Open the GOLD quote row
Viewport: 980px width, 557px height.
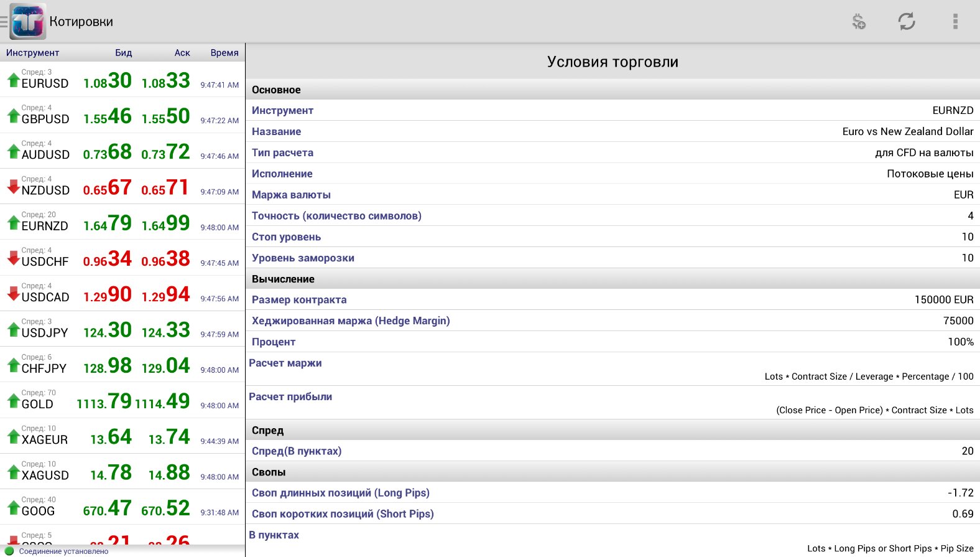click(x=122, y=401)
